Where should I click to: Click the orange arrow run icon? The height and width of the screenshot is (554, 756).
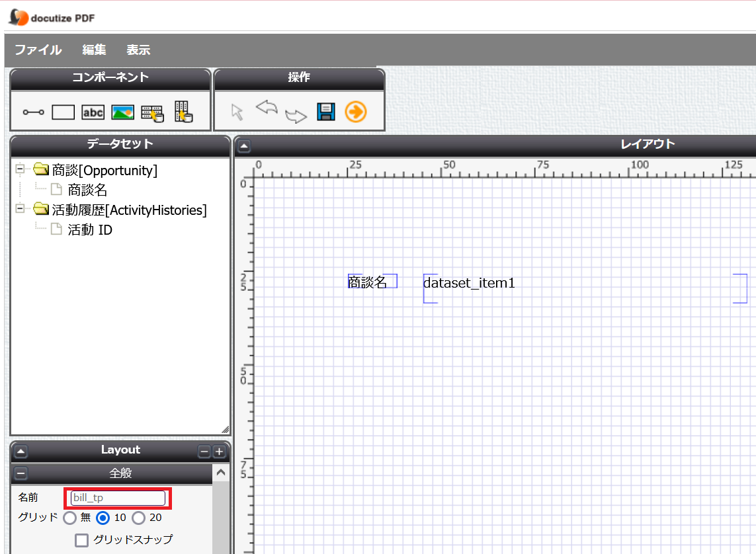point(356,112)
